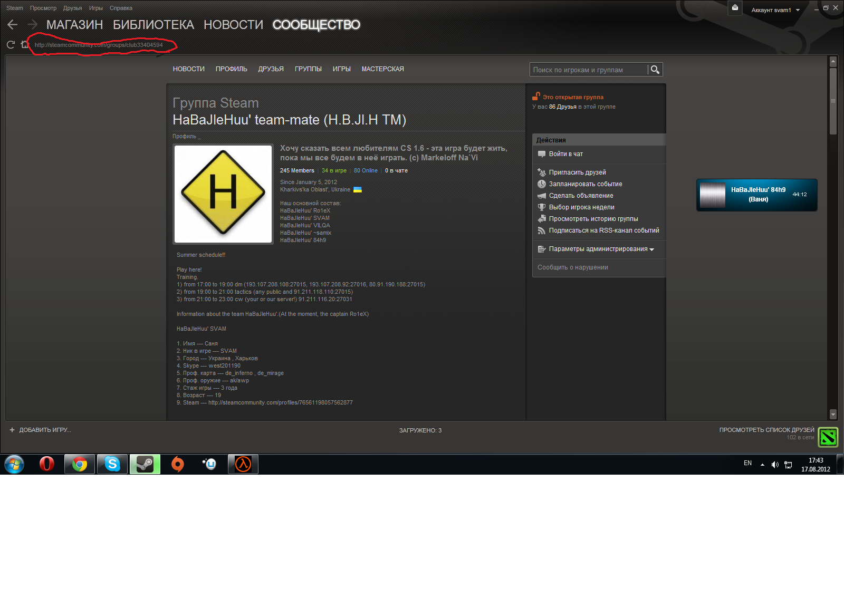Open community ПРОФИЛЬ link
Screen dimensions: 844x616
point(232,69)
